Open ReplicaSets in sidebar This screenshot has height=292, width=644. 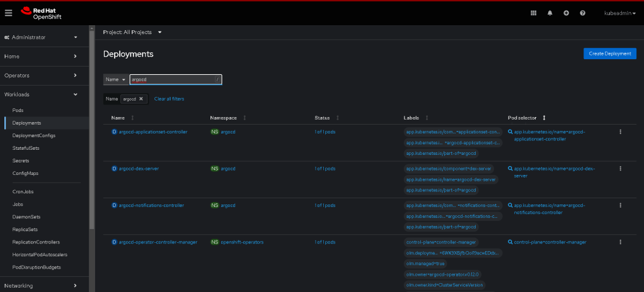(x=25, y=230)
